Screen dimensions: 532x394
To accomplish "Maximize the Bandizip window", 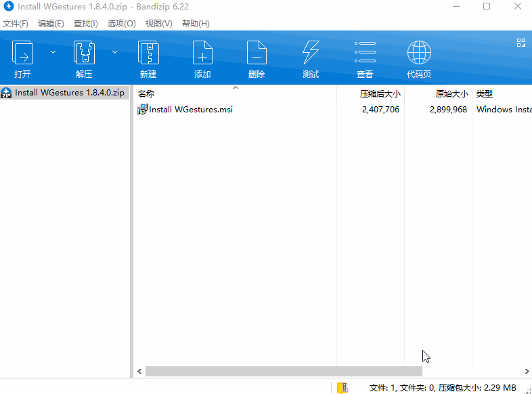I will pos(487,6).
